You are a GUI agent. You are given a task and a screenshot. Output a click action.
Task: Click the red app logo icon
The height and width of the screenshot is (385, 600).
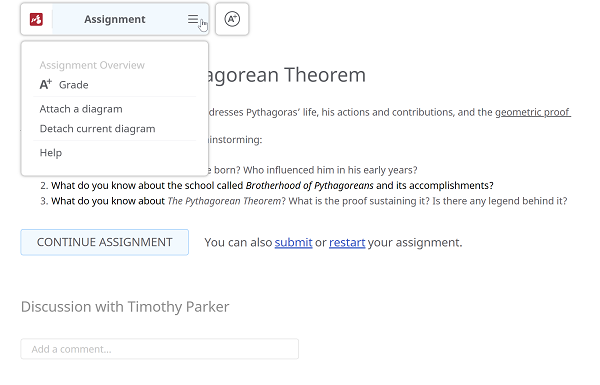click(x=36, y=19)
